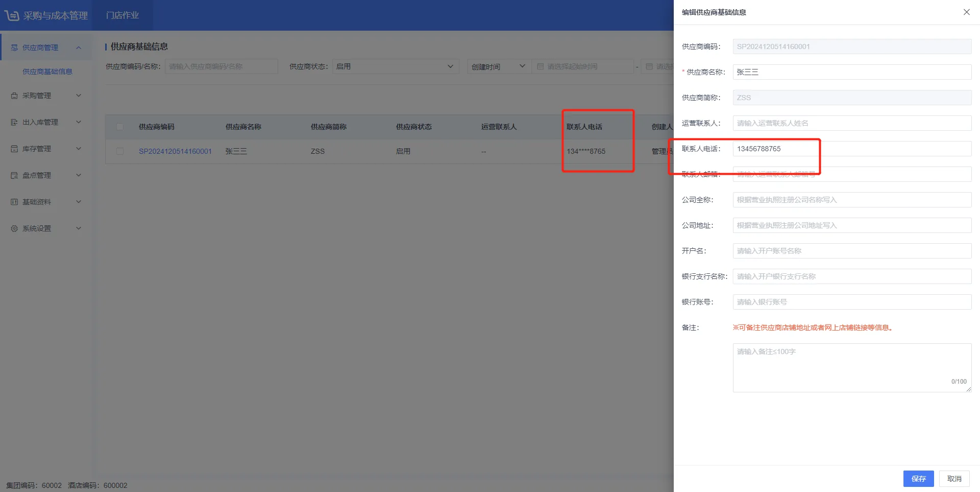The width and height of the screenshot is (980, 492).
Task: Toggle the select-all header checkbox
Action: [119, 127]
